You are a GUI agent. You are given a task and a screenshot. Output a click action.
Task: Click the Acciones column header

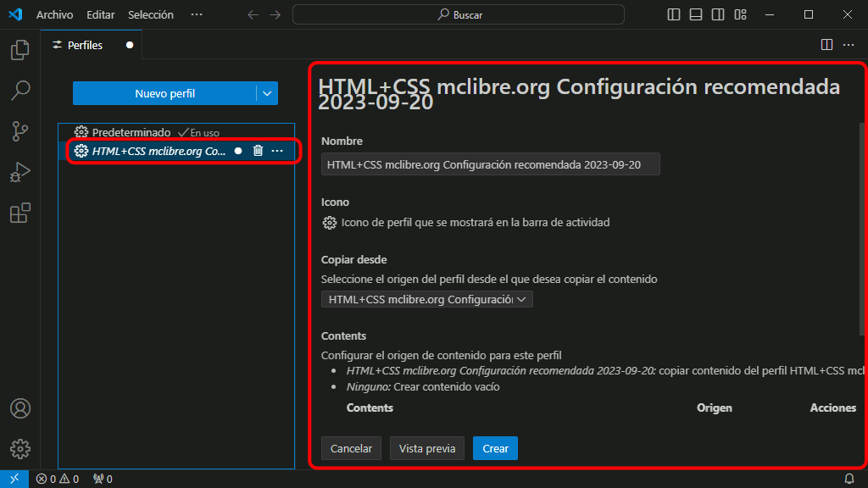tap(833, 408)
